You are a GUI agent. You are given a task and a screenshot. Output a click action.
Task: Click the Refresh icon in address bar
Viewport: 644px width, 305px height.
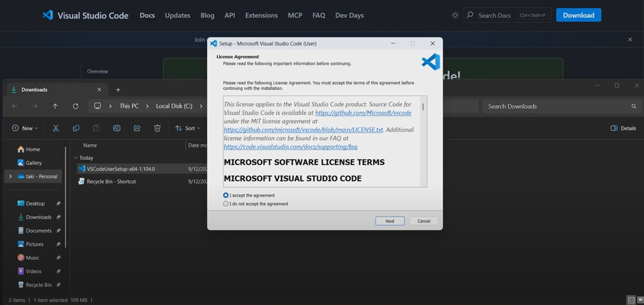click(76, 106)
